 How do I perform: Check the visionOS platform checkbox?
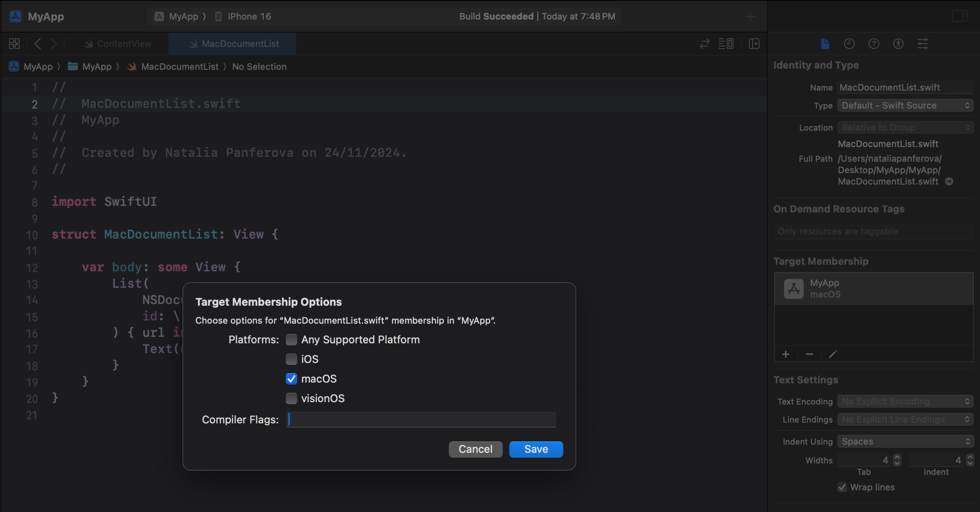point(292,398)
